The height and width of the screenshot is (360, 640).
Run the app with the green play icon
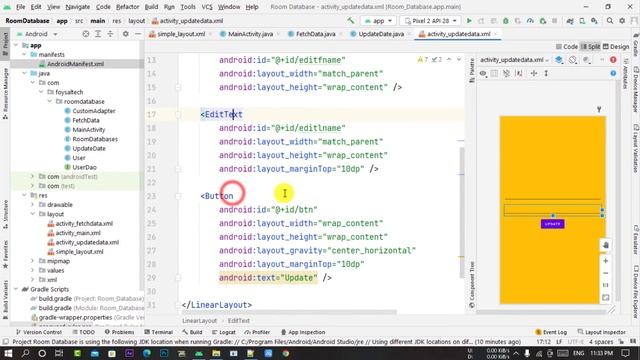pos(469,21)
